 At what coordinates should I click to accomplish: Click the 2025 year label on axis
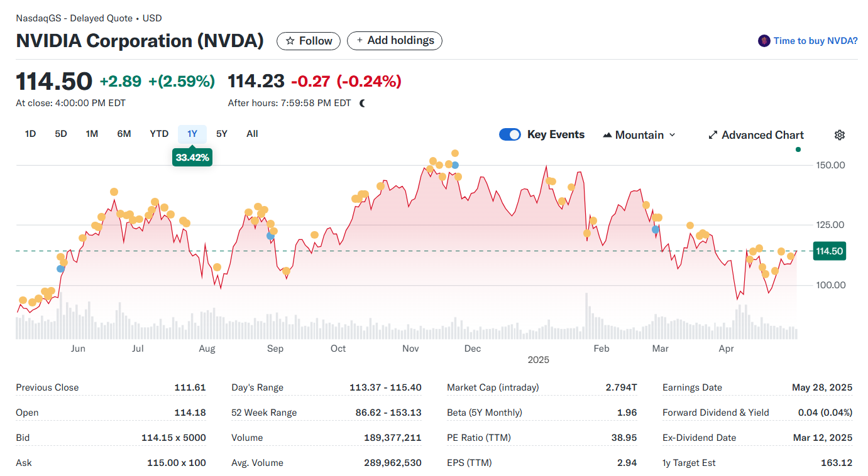pyautogui.click(x=539, y=360)
